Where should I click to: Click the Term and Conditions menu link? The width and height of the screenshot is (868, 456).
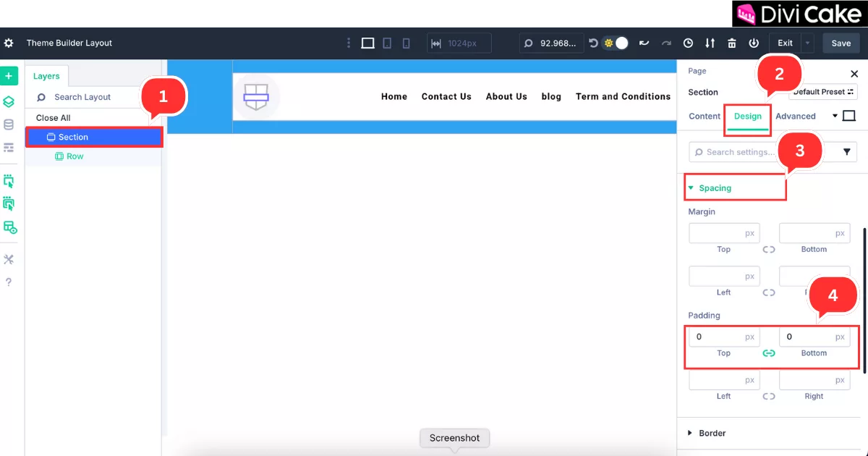tap(623, 96)
